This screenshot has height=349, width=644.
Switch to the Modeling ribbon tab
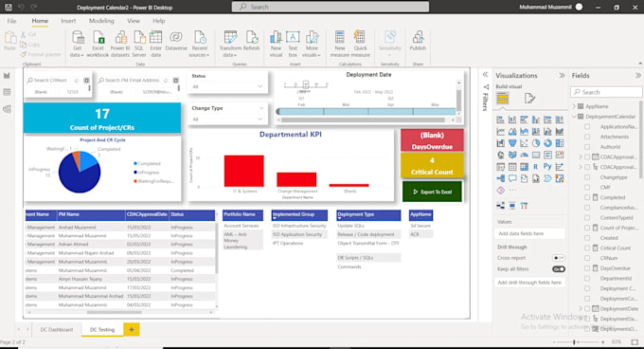coord(101,21)
